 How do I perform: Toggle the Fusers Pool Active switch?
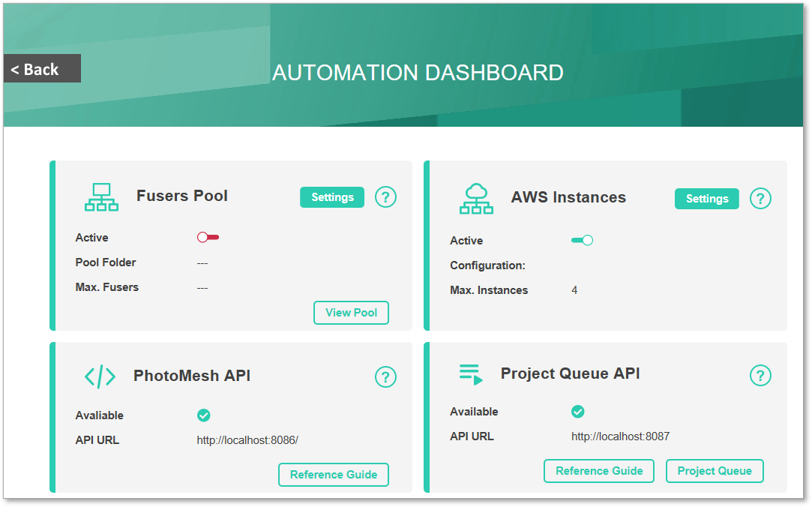point(208,237)
